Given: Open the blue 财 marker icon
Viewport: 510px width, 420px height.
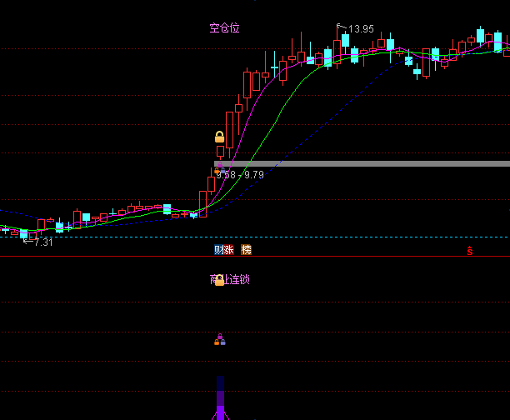Looking at the screenshot, I should tap(218, 250).
